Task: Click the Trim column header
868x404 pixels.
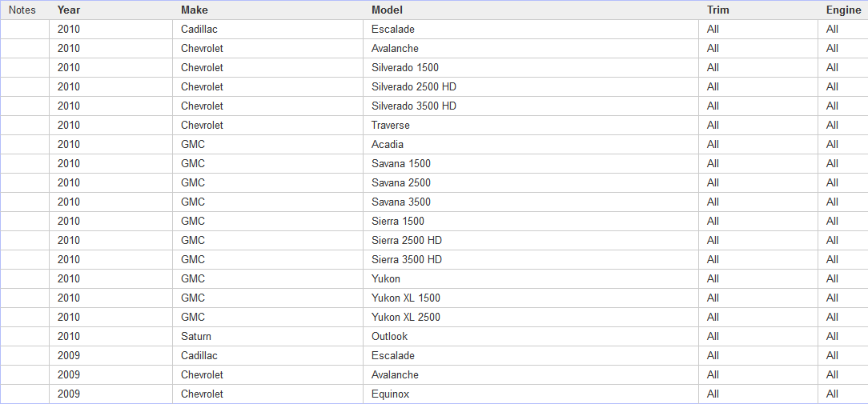Action: pos(758,10)
